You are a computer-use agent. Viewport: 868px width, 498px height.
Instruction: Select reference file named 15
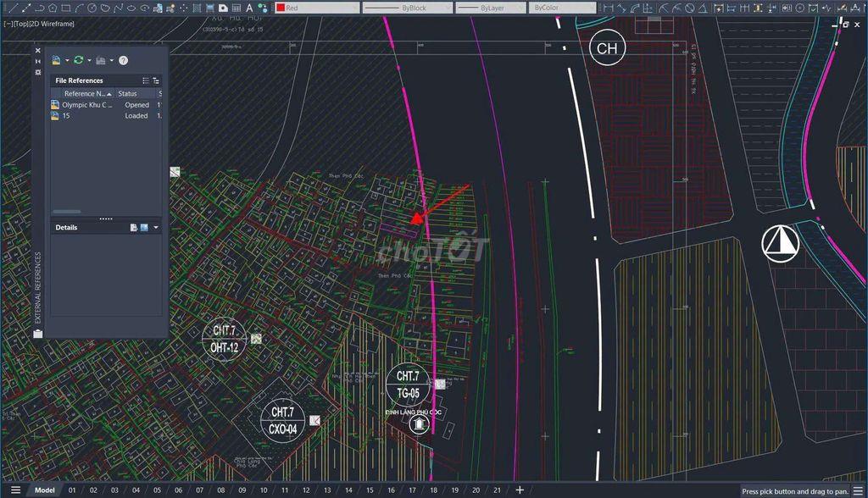[106, 116]
